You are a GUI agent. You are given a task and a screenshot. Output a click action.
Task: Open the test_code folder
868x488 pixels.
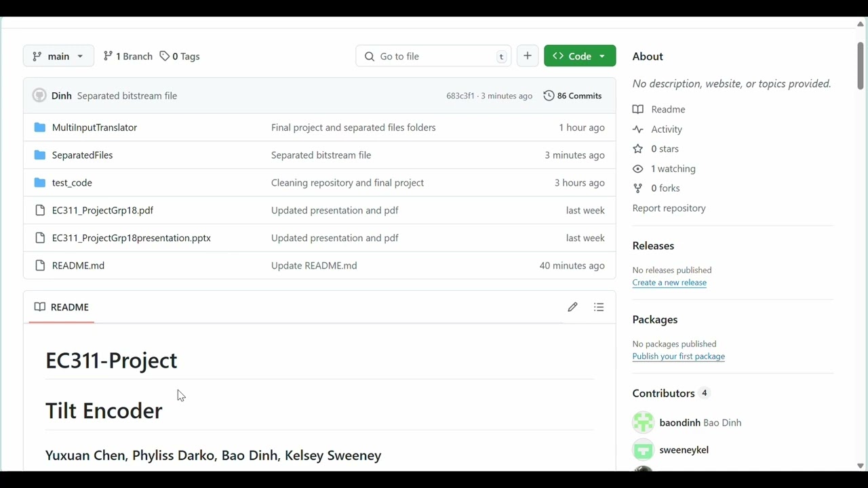(72, 183)
